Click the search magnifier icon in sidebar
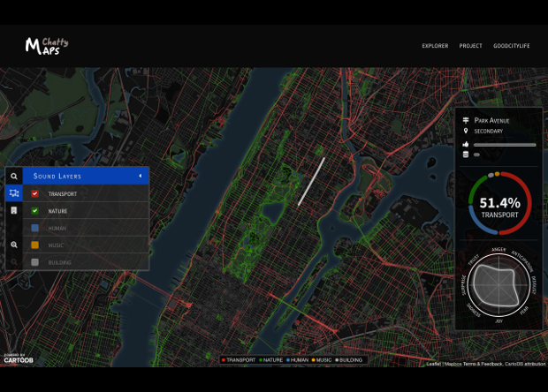 pos(14,177)
